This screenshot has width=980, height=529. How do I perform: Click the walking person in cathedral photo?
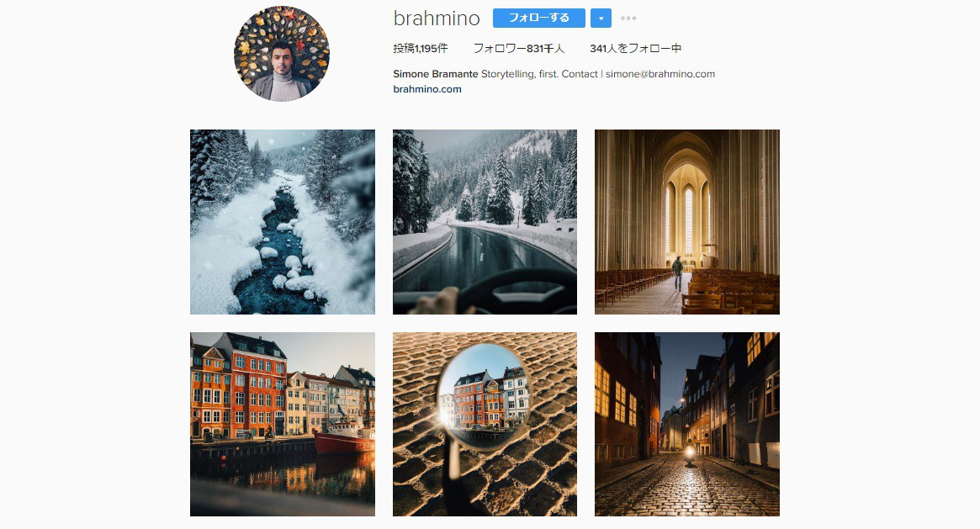pos(677,273)
